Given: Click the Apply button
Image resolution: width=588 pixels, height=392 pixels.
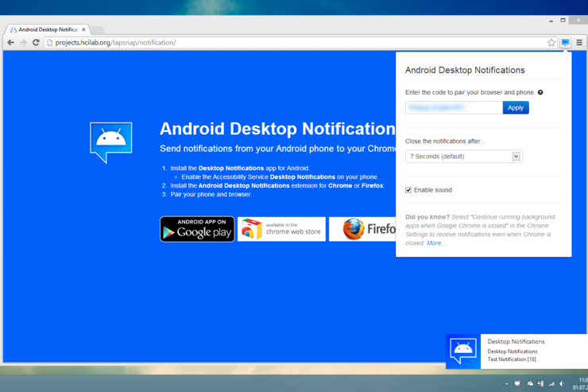Looking at the screenshot, I should click(x=516, y=107).
